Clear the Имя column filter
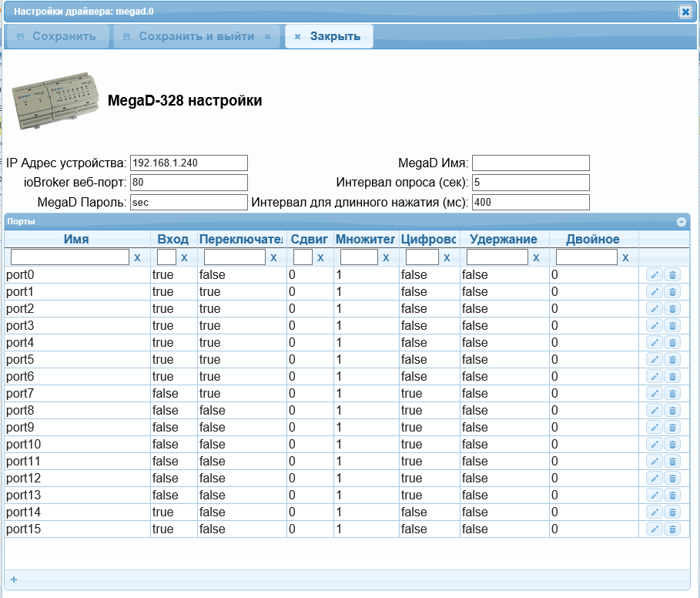The image size is (700, 598). (137, 257)
